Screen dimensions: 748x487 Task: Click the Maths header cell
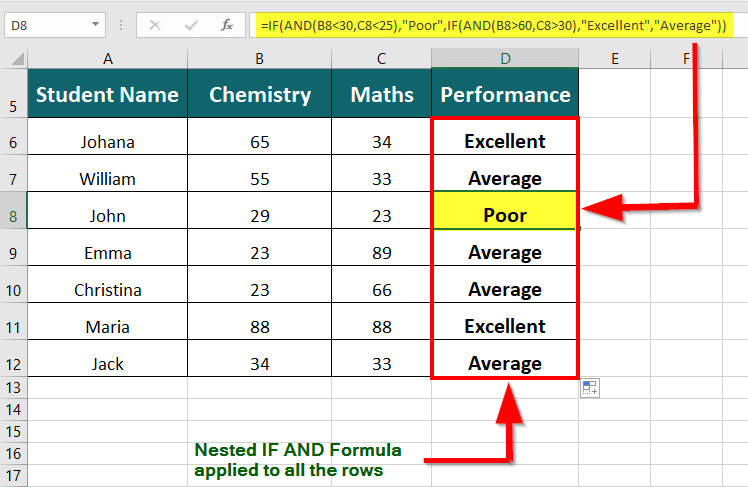coord(381,93)
